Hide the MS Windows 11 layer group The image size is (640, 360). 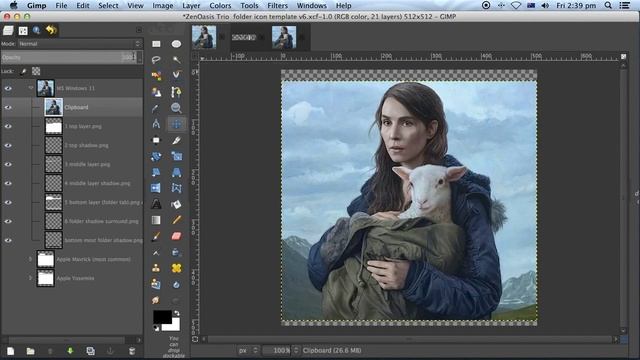pos(8,88)
